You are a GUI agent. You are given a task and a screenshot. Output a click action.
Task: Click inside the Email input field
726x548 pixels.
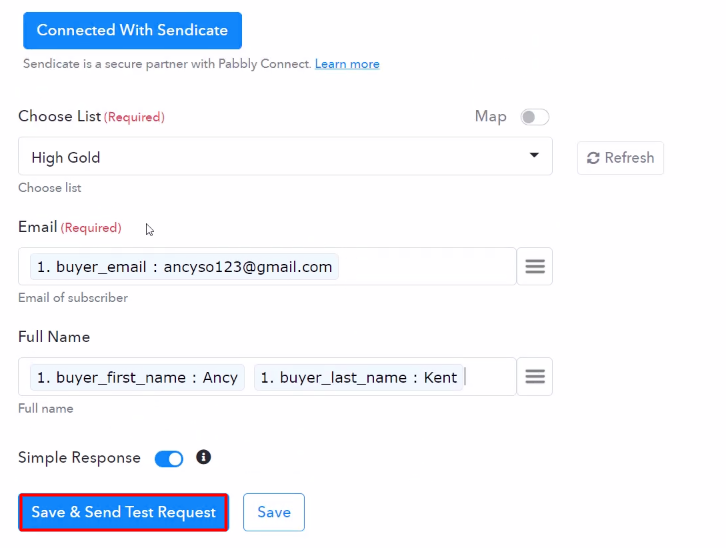pos(267,267)
